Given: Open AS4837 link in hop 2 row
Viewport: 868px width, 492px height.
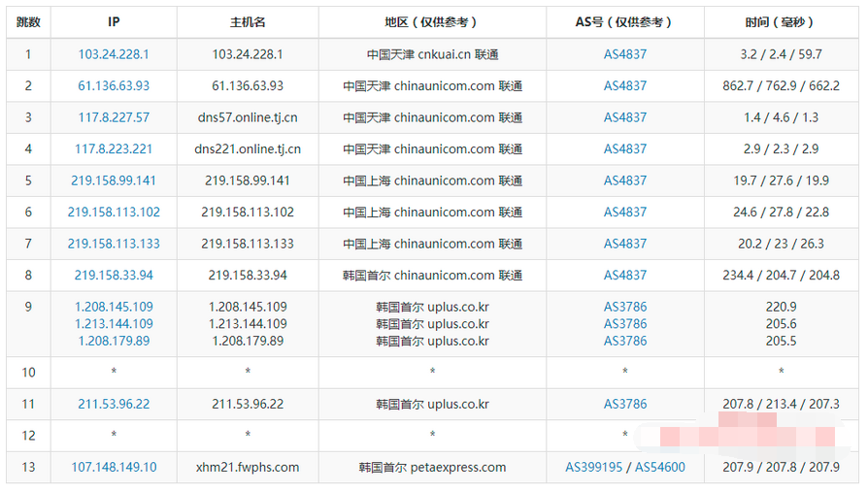Looking at the screenshot, I should 625,85.
